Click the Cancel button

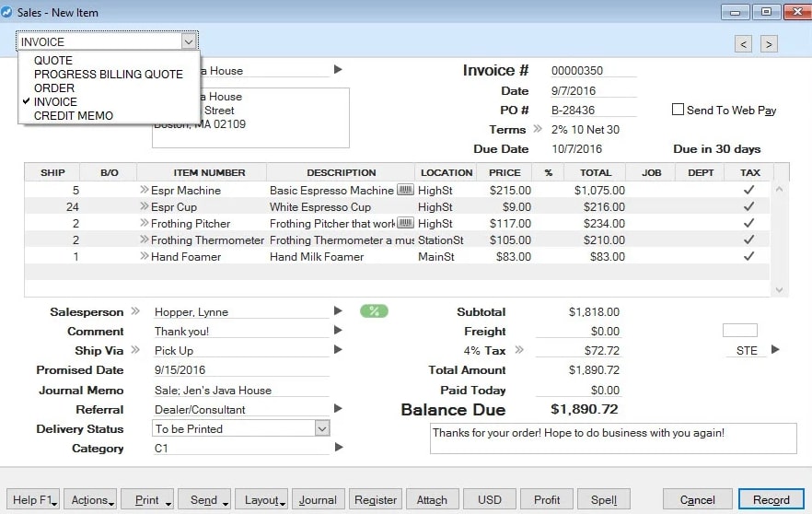tap(698, 499)
